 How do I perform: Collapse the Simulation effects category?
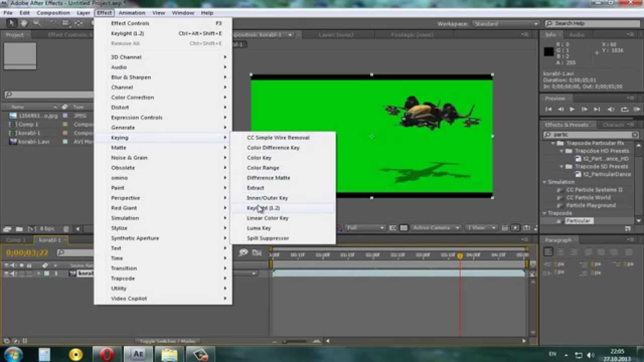(x=545, y=182)
